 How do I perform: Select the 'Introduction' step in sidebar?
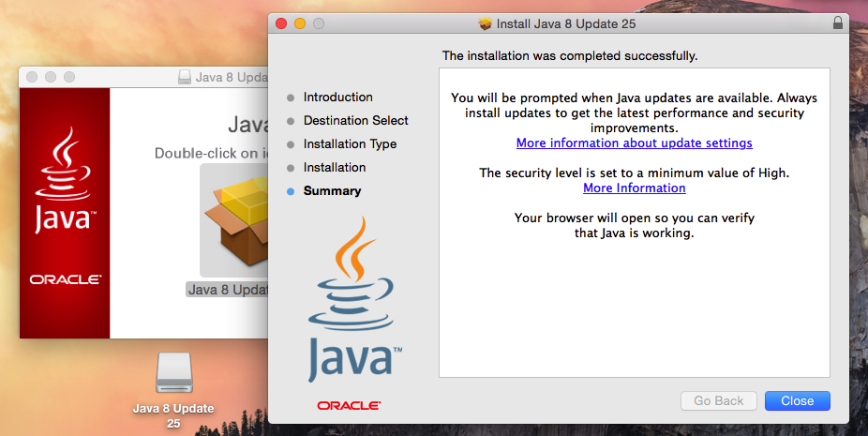tap(337, 98)
